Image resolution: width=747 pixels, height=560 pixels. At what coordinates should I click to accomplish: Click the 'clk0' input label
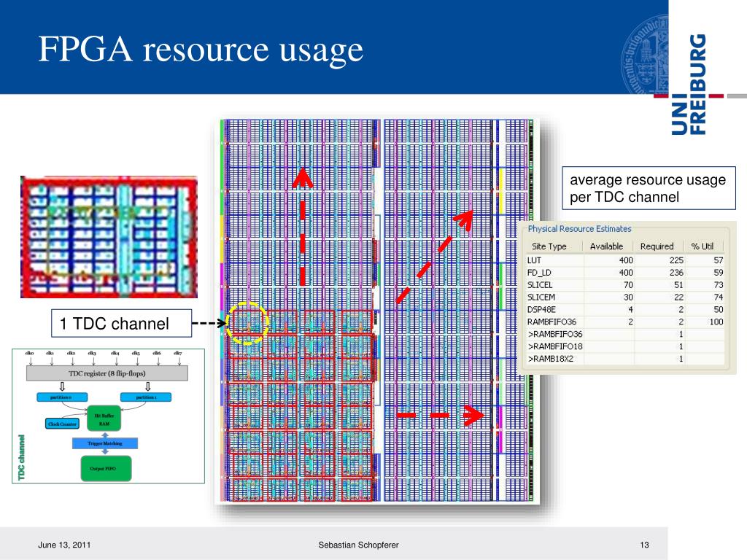point(29,353)
